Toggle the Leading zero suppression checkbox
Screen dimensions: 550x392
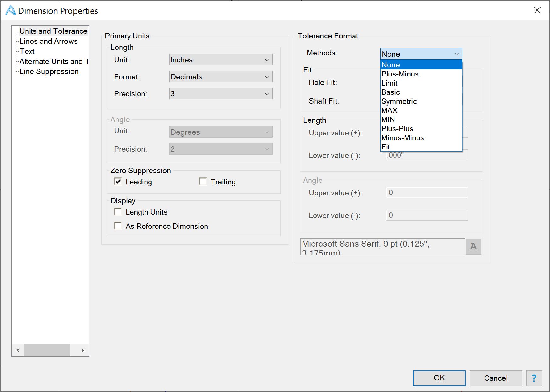pyautogui.click(x=118, y=182)
